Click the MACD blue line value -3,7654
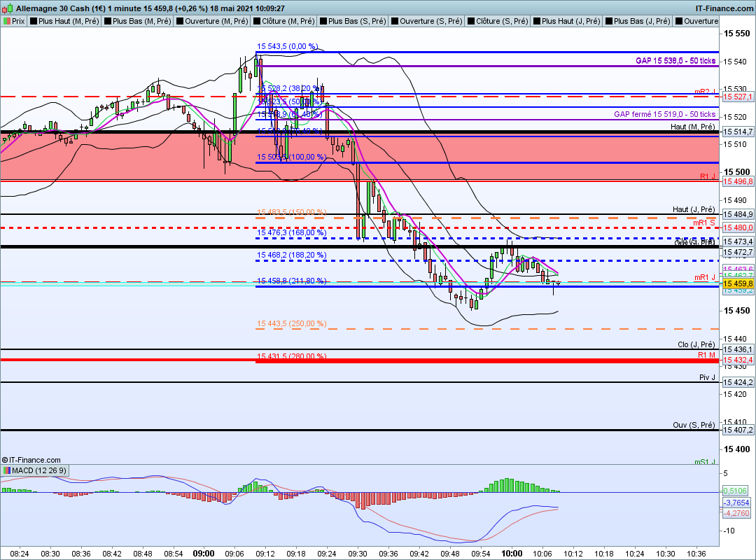 pyautogui.click(x=736, y=503)
